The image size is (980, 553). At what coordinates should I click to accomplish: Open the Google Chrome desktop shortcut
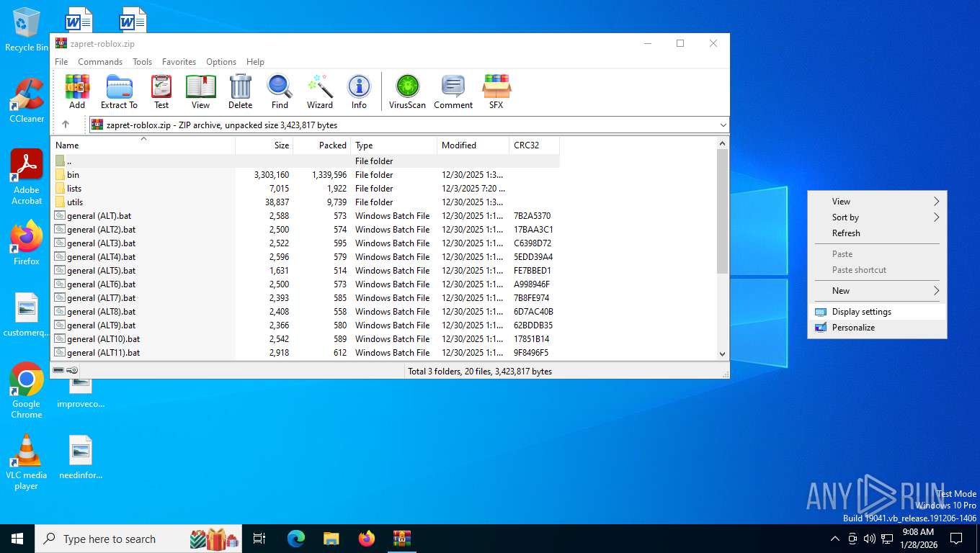27,390
